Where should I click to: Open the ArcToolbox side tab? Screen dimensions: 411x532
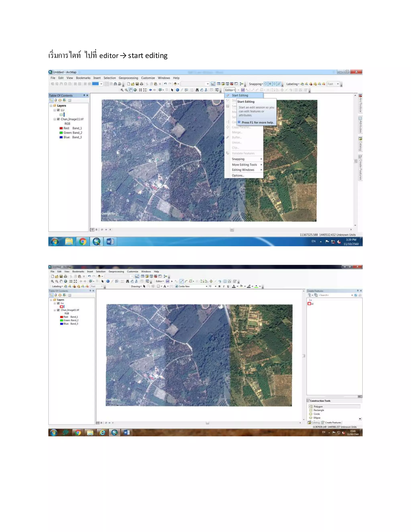[x=360, y=104]
